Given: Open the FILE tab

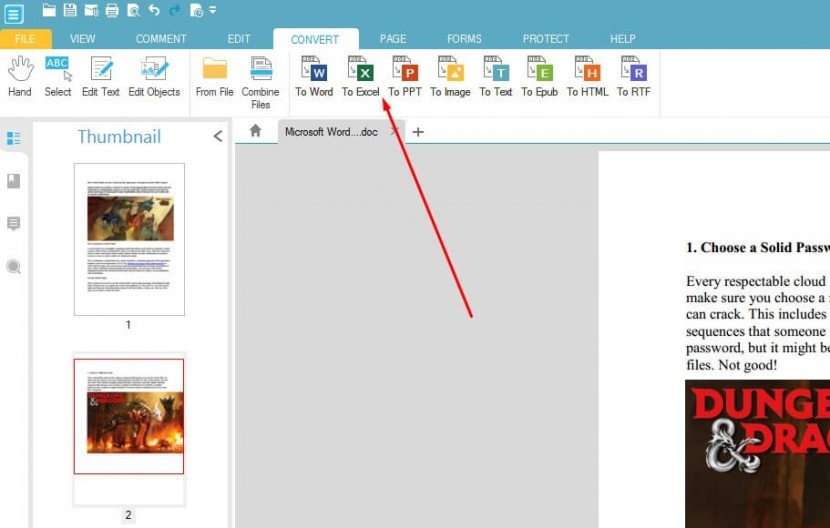Looking at the screenshot, I should click(x=25, y=39).
